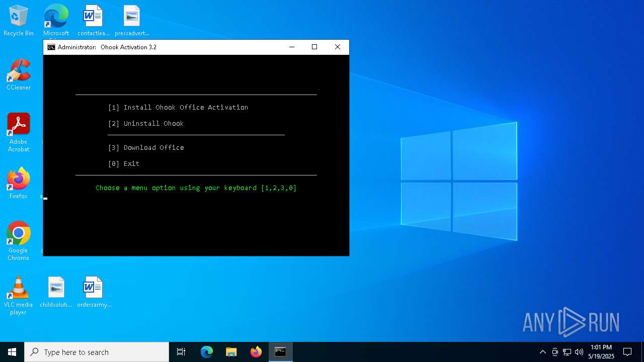Select the pressadvert... image file icon
644x362 pixels.
[132, 21]
